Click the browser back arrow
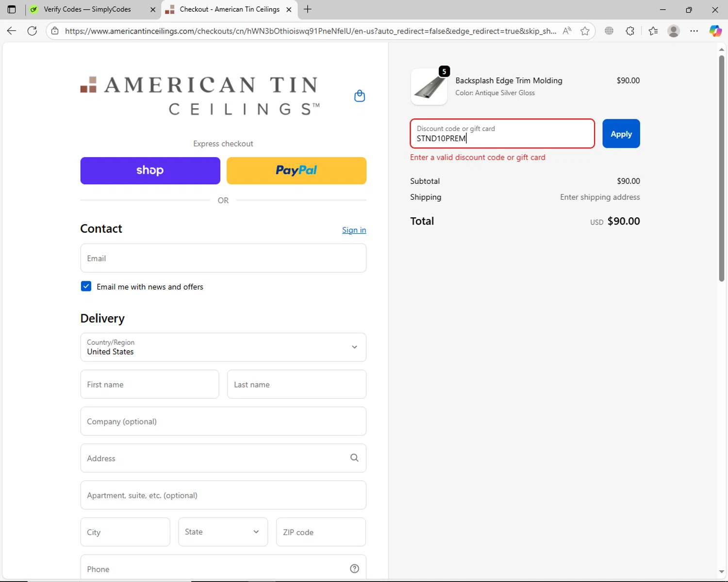728x582 pixels. 12,31
